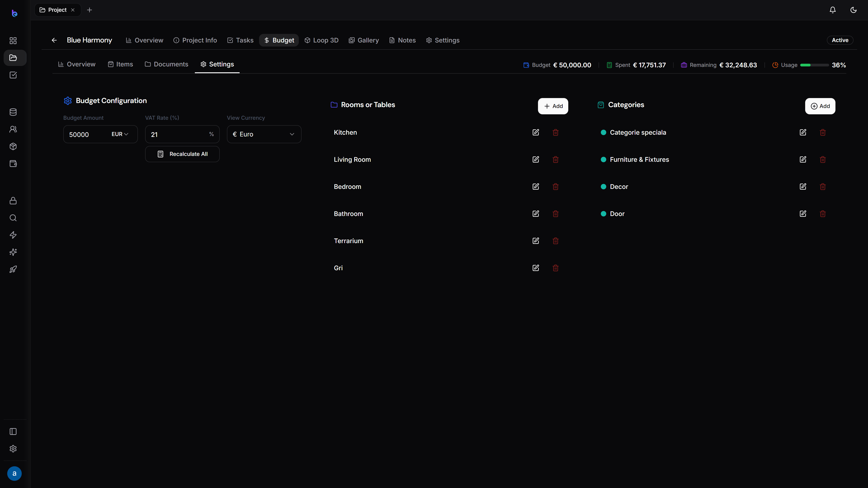Open the Project Info tab
Image resolution: width=868 pixels, height=488 pixels.
pyautogui.click(x=195, y=40)
